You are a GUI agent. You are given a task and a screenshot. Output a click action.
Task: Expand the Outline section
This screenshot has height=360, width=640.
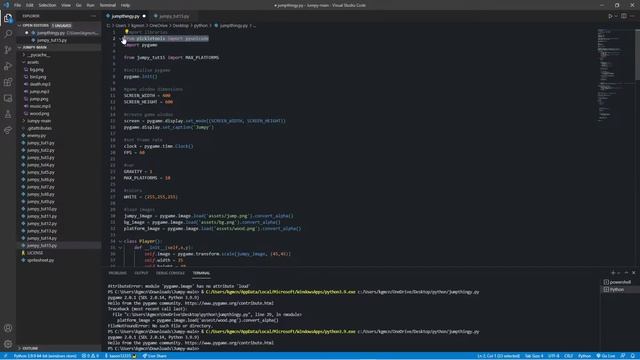point(19,348)
